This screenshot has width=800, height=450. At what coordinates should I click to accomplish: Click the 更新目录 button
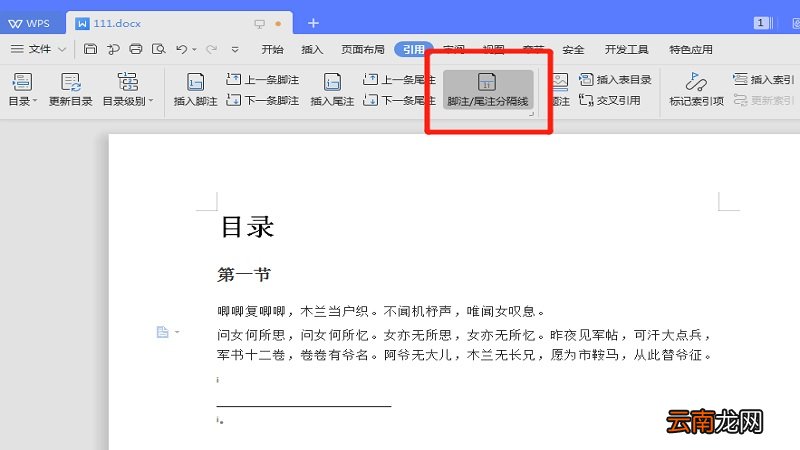click(x=70, y=89)
